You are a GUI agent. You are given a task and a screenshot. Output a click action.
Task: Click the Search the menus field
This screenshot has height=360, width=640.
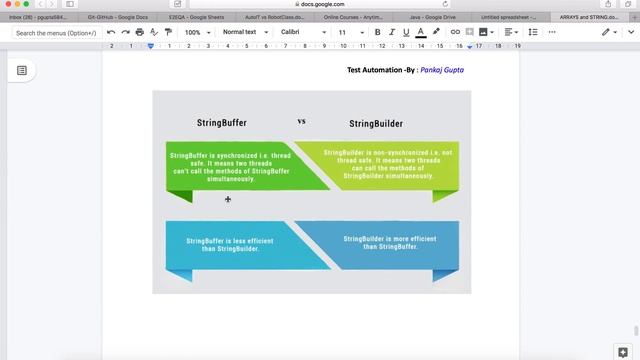pos(56,33)
